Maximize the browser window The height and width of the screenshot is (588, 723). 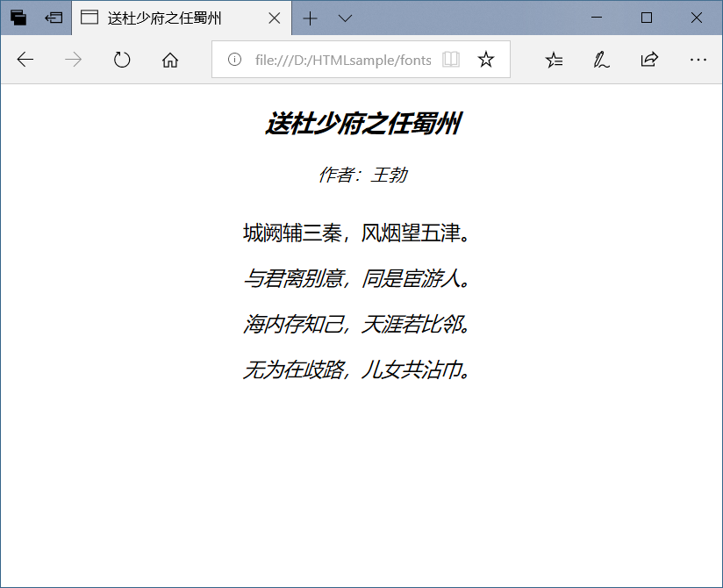pos(647,18)
